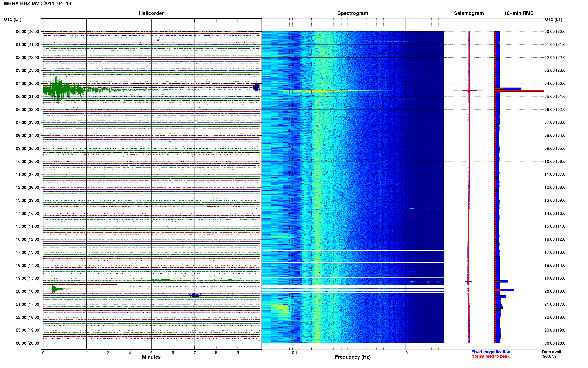Click left axis label 08:00 (04:00)

28,135
